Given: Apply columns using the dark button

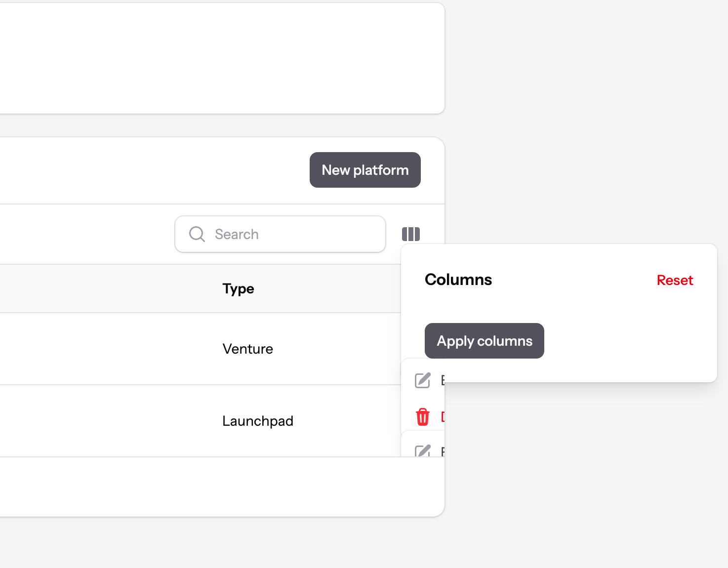Looking at the screenshot, I should pyautogui.click(x=484, y=341).
